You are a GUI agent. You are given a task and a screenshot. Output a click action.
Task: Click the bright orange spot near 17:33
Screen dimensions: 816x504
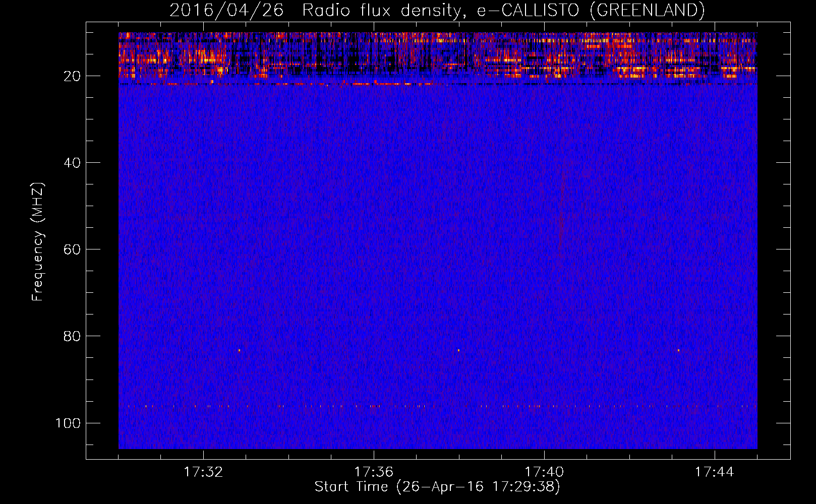[239, 350]
